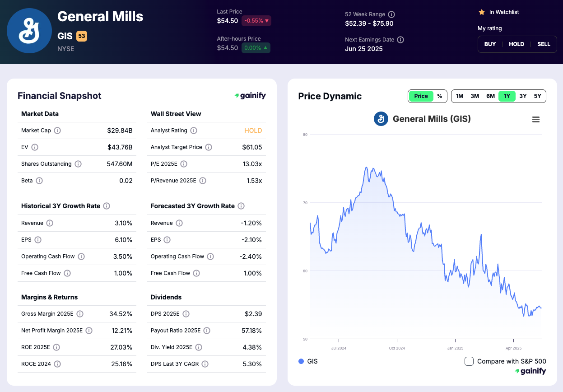Enable Compare with S&P 500 checkbox
Screen dimensions: 563x392
469,361
